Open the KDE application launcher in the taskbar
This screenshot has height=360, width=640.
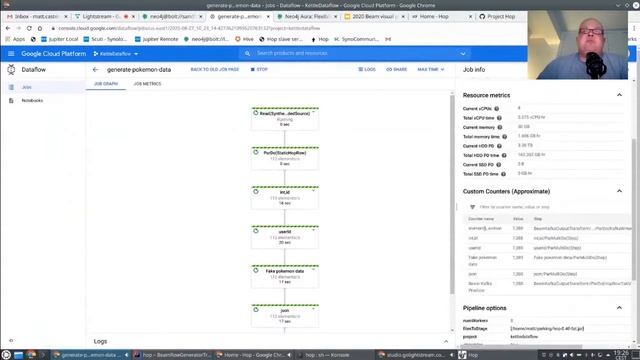[6, 355]
